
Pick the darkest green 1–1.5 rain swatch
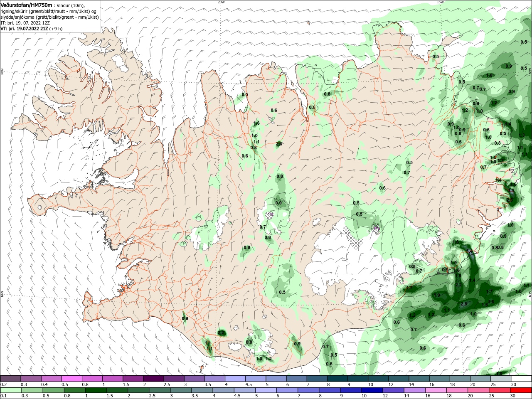click(95, 390)
